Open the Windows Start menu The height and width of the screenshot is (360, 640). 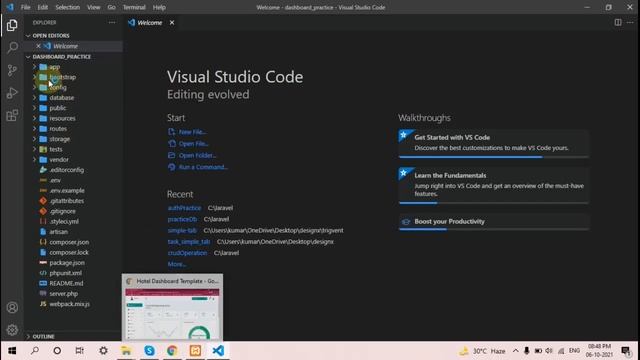[x=12, y=351]
